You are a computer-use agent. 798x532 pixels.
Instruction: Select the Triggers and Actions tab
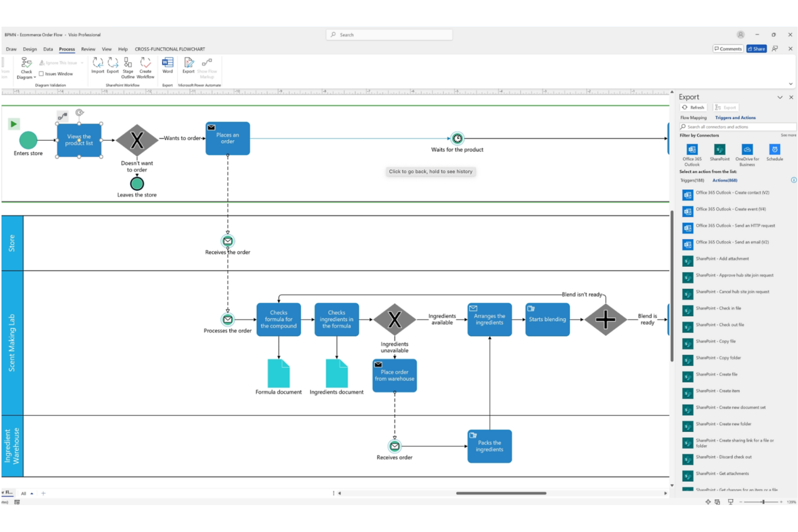click(x=735, y=118)
